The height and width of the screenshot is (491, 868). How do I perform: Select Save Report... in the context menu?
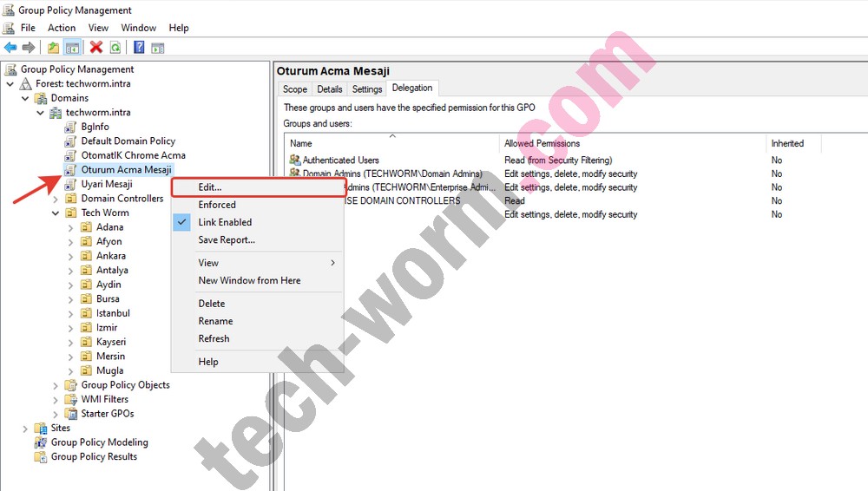click(227, 240)
